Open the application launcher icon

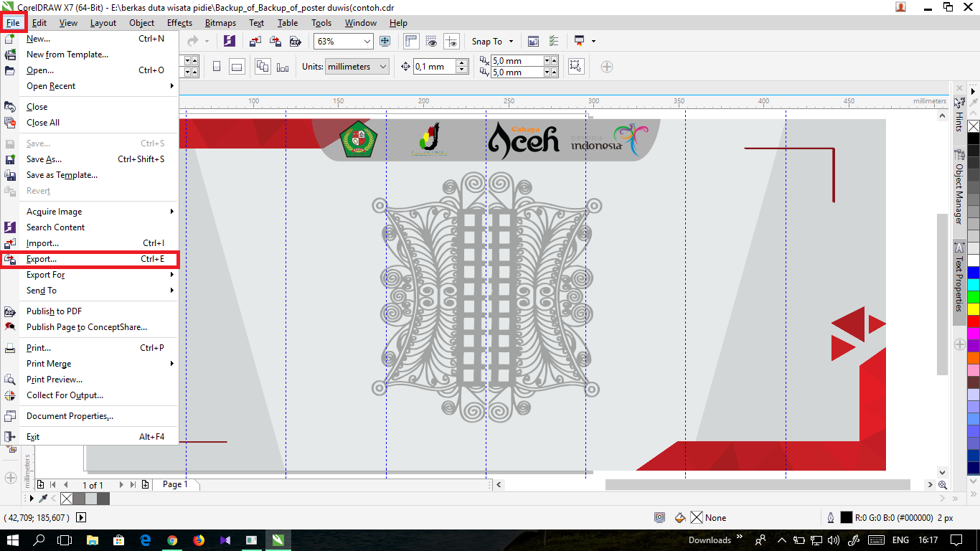pyautogui.click(x=580, y=41)
